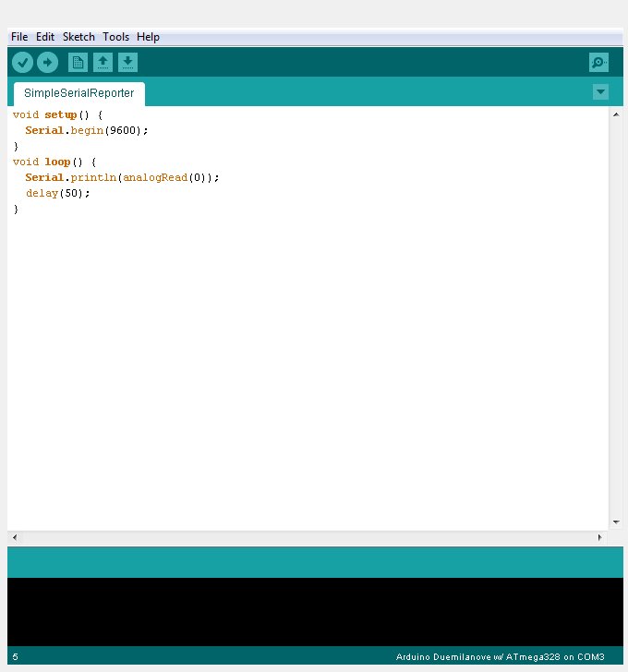This screenshot has width=628, height=672.
Task: Click inside the black console output area
Action: [x=315, y=612]
